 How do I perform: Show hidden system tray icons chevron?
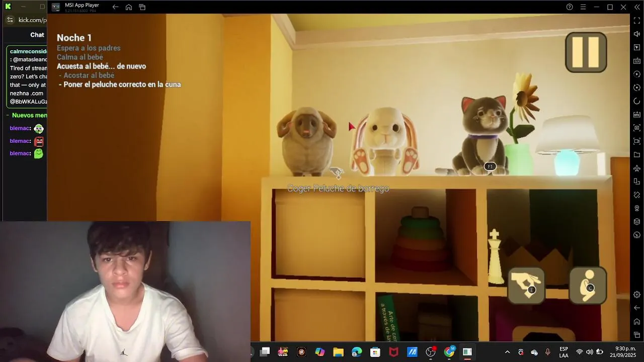pyautogui.click(x=507, y=352)
